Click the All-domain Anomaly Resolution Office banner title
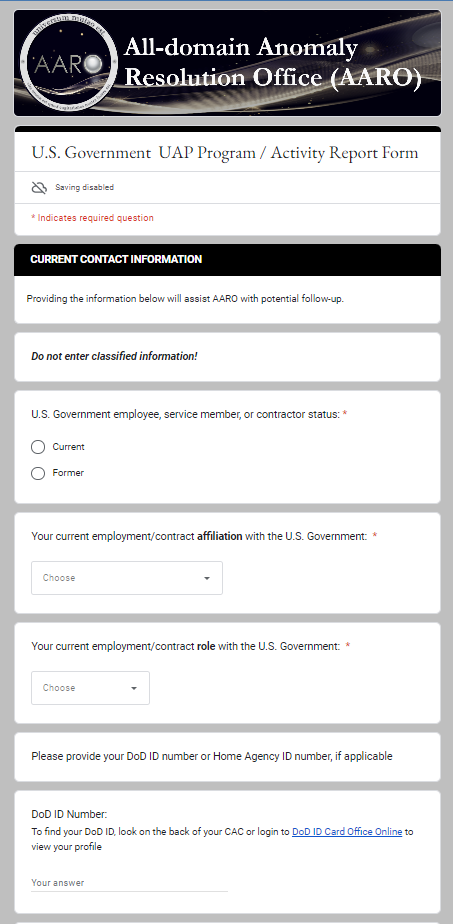Image resolution: width=453 pixels, height=924 pixels. pos(273,62)
